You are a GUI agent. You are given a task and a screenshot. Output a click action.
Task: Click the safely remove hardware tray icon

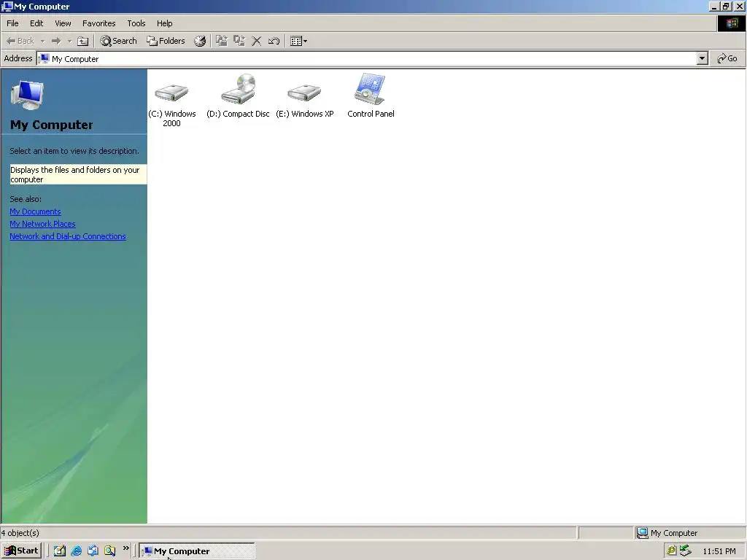[685, 551]
